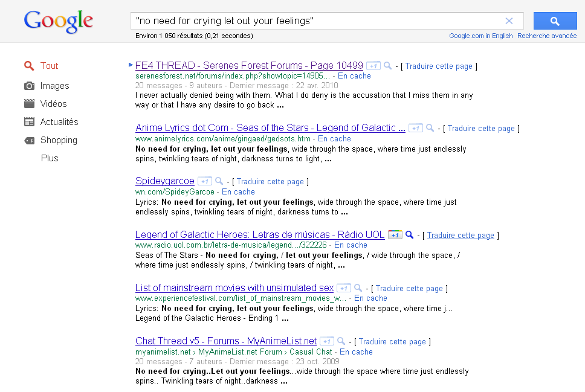Translate the Spideygarcoe result page
Viewport: 585px width, 392px height.
pyautogui.click(x=270, y=182)
